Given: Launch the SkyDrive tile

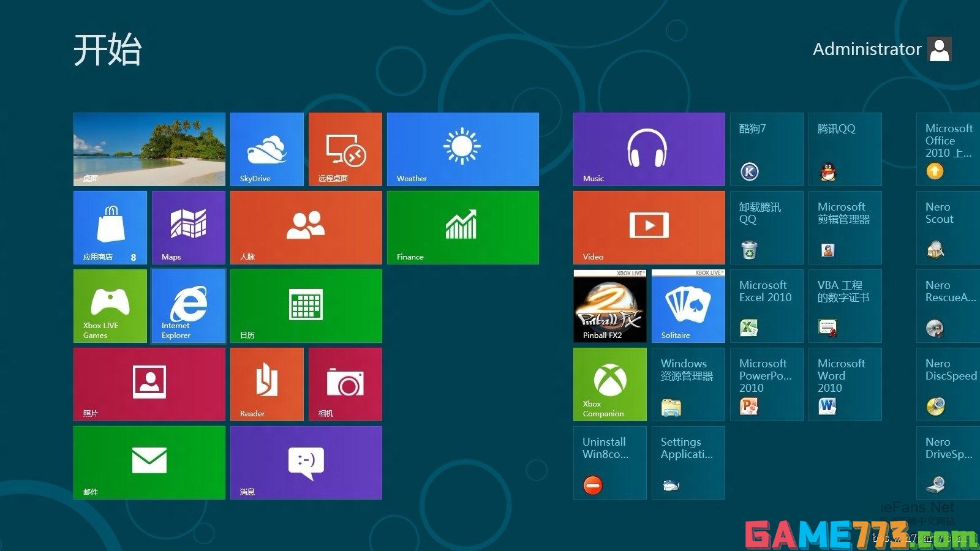Looking at the screenshot, I should 267,149.
